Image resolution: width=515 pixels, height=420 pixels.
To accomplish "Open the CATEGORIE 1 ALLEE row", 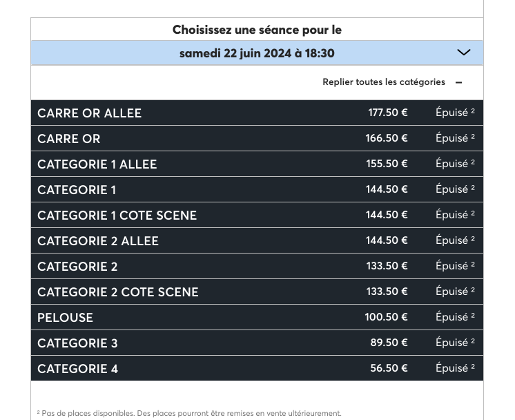I will pyautogui.click(x=257, y=164).
